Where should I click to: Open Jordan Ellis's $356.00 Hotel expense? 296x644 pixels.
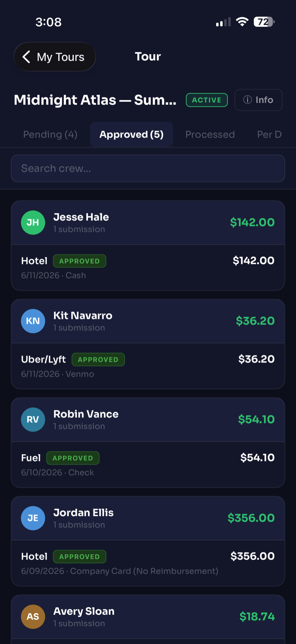[x=148, y=563]
